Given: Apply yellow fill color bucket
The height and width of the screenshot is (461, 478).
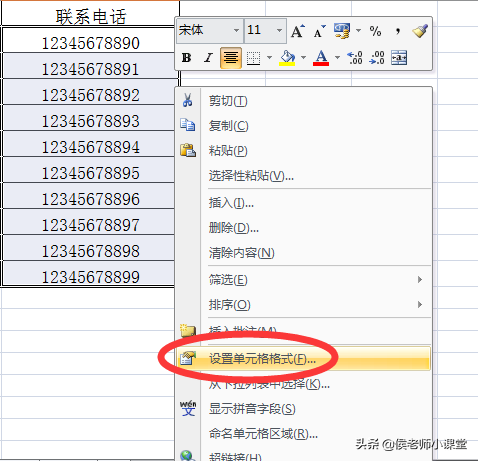Looking at the screenshot, I should [287, 58].
